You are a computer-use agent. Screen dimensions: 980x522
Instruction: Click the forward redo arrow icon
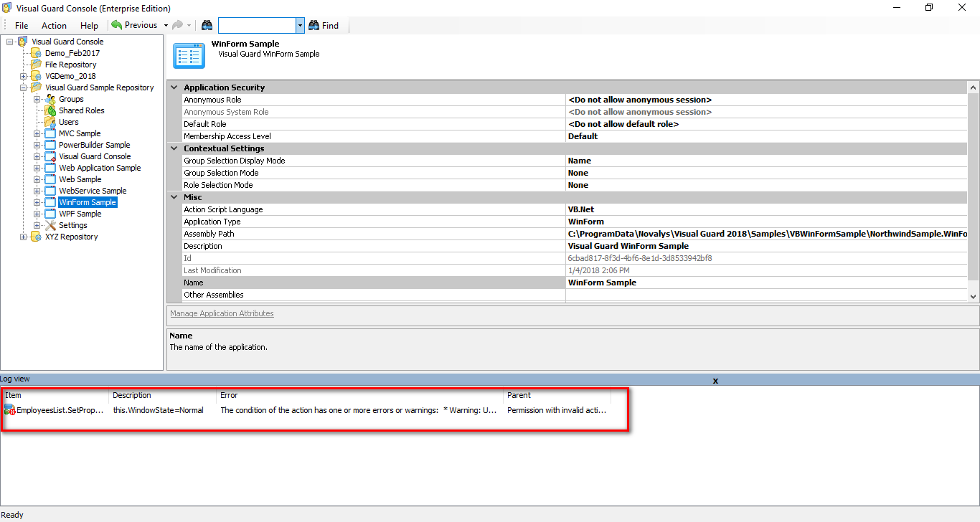[x=177, y=24]
